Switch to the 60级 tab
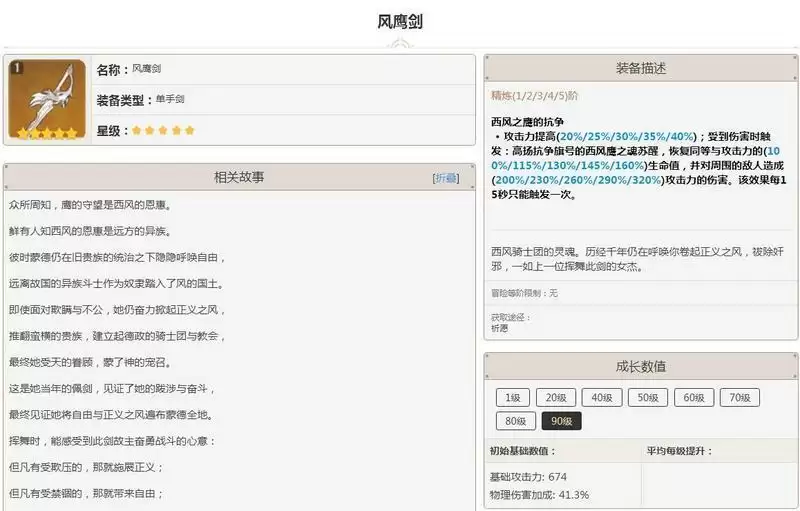The height and width of the screenshot is (511, 800). coord(693,397)
